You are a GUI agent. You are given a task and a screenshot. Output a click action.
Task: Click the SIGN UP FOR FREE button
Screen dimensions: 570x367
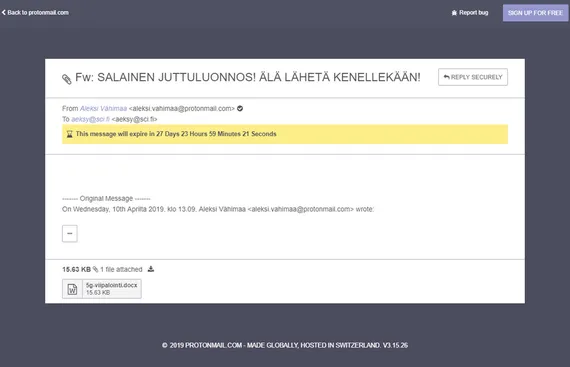tap(535, 13)
